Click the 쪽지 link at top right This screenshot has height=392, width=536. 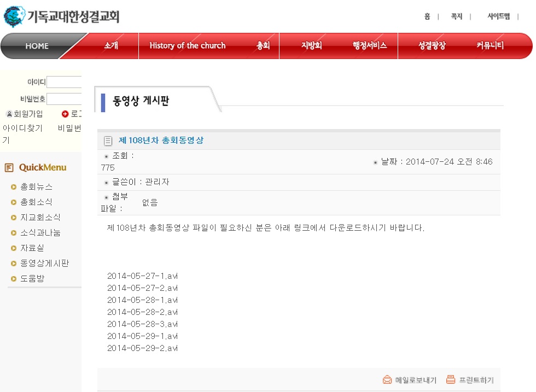click(x=456, y=16)
